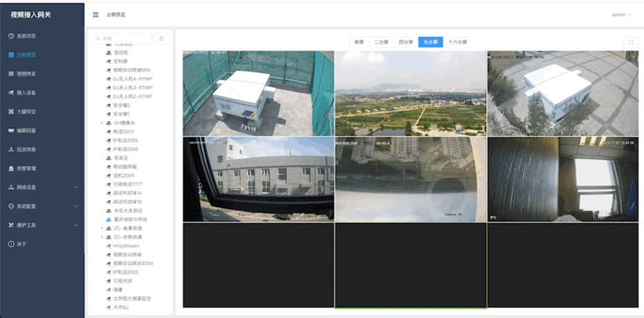Expand the 维护工具 submenu chevron
This screenshot has height=318, width=644.
[x=75, y=225]
